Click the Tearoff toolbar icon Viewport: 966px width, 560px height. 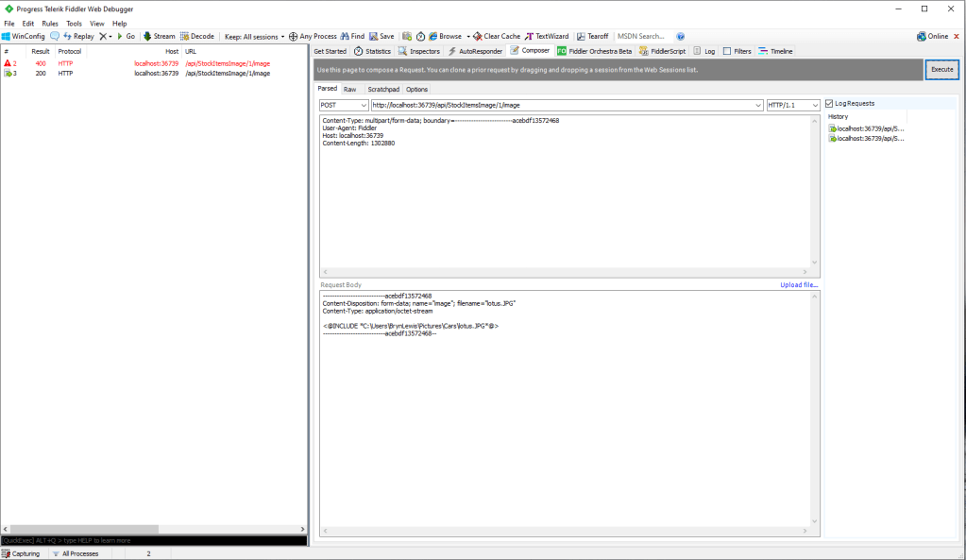point(581,36)
